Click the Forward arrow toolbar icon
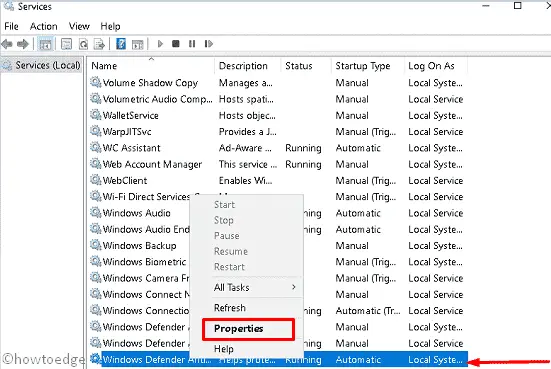This screenshot has height=369, width=551. pos(23,44)
